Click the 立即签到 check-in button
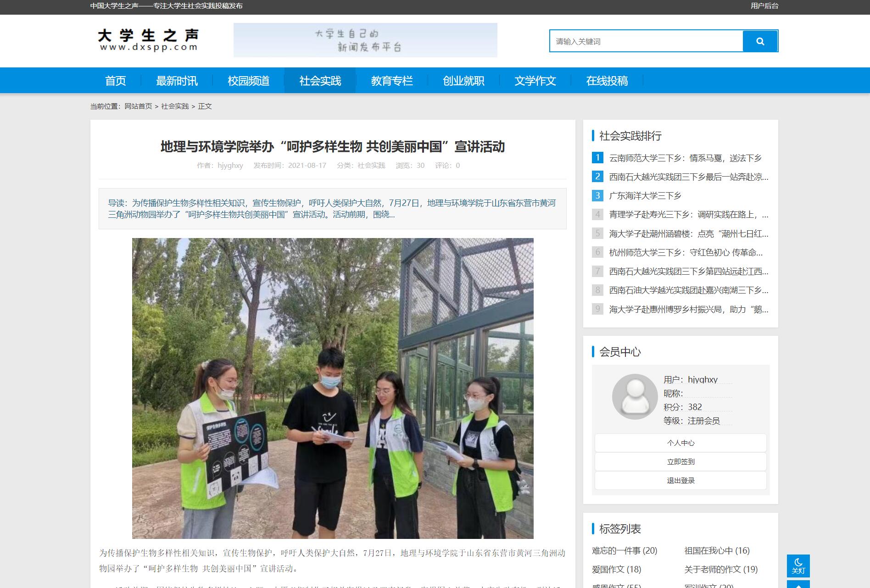The image size is (870, 588). [680, 462]
